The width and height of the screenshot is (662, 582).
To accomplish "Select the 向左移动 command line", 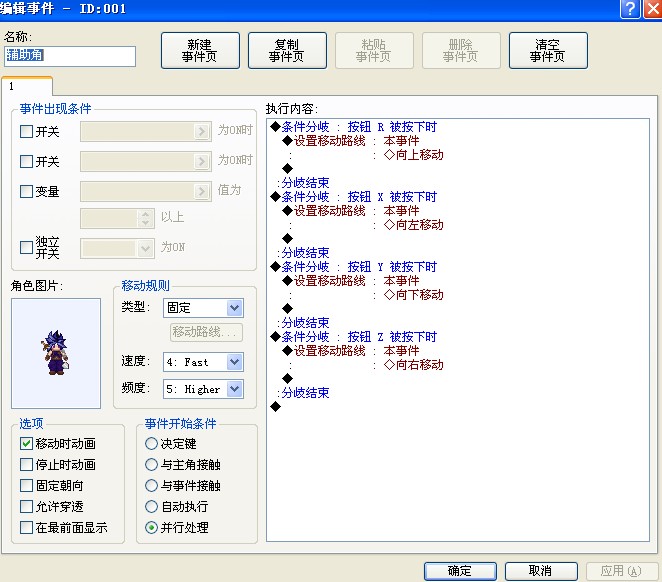I will pos(414,225).
